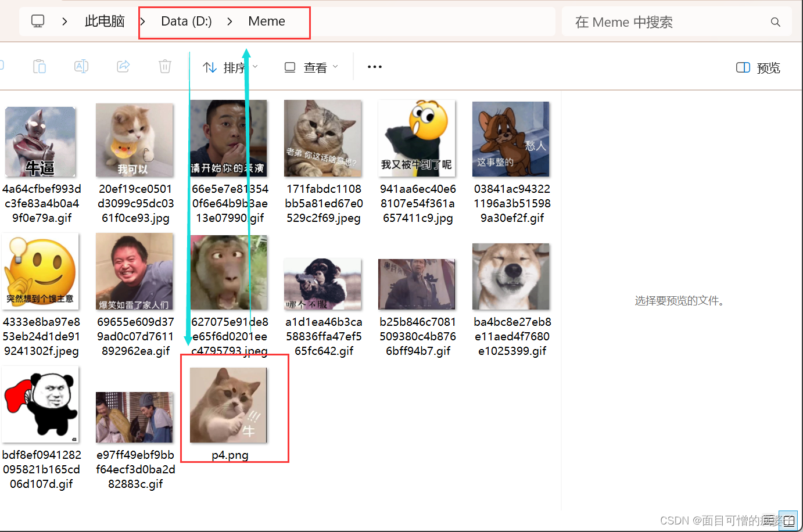
Task: Go to Data (D:) breadcrumb
Action: point(186,21)
